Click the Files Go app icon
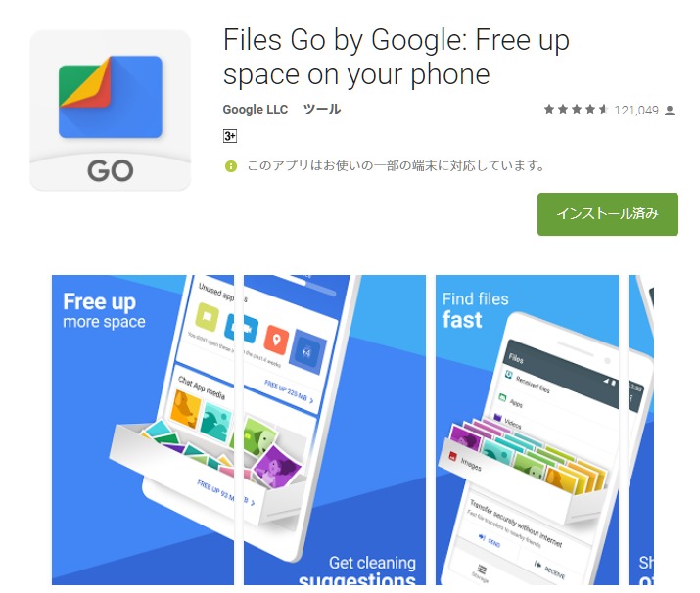The image size is (700, 593). [x=111, y=111]
